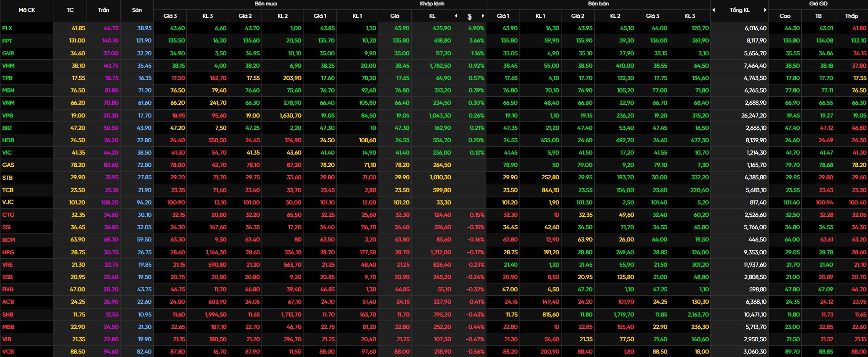
Task: Click SHB KL 3 buy volume 1,994,50
Action: [216, 314]
